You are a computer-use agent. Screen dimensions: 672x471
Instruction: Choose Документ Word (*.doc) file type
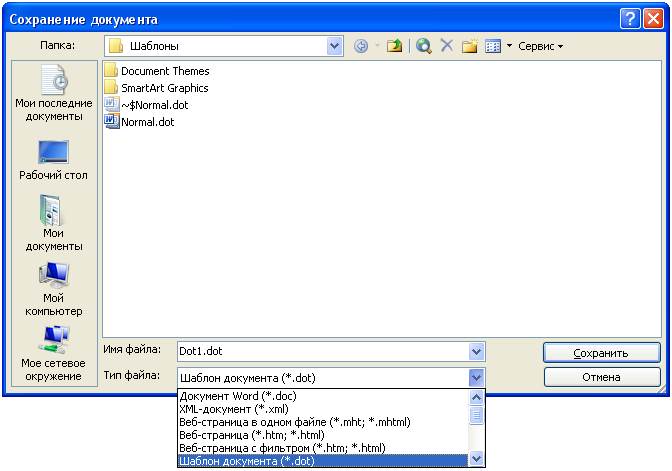323,396
